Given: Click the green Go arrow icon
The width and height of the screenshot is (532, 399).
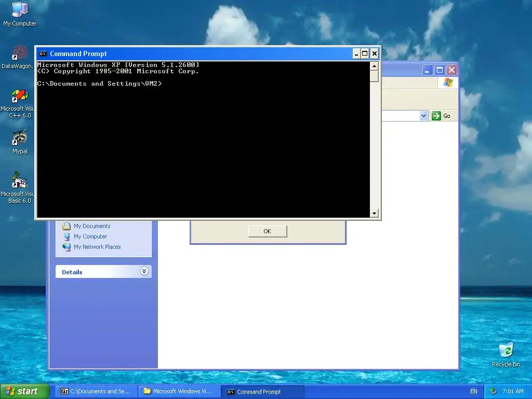Looking at the screenshot, I should 436,116.
